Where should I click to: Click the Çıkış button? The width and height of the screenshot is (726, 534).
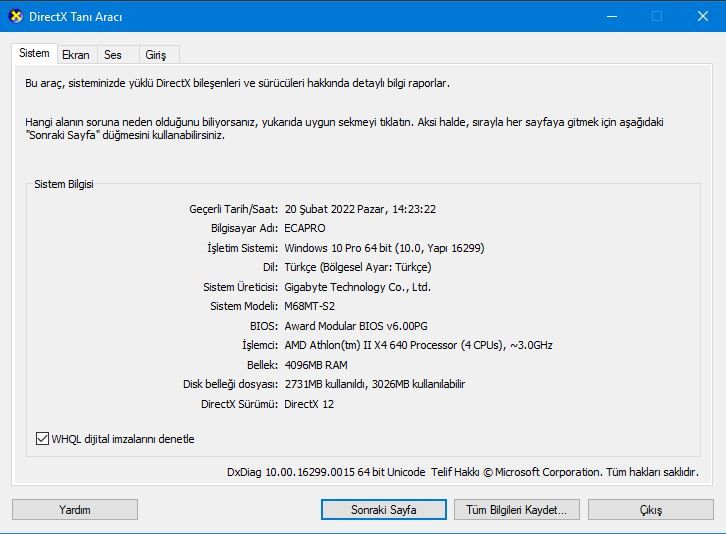click(x=651, y=509)
